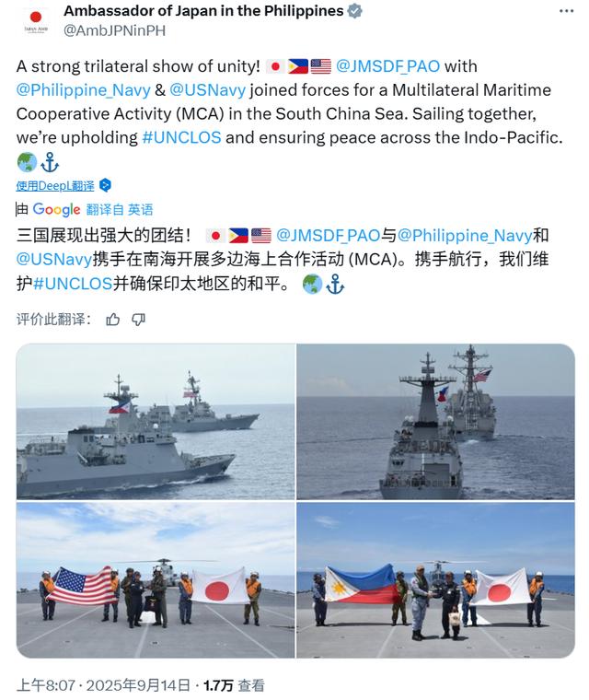Click the thumbs up icon to rate translation

(x=113, y=320)
